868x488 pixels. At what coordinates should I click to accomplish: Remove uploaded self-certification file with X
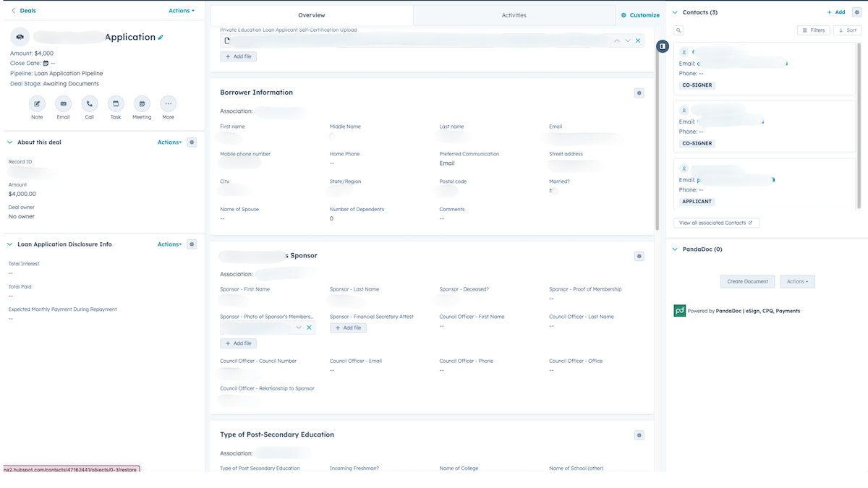tap(638, 41)
